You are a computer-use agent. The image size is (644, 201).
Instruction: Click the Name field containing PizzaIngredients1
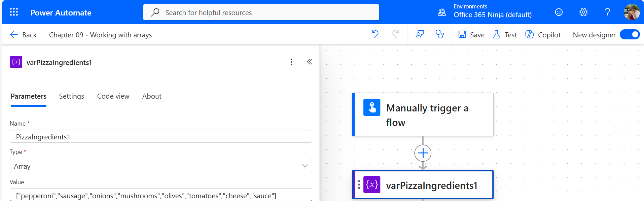click(161, 137)
